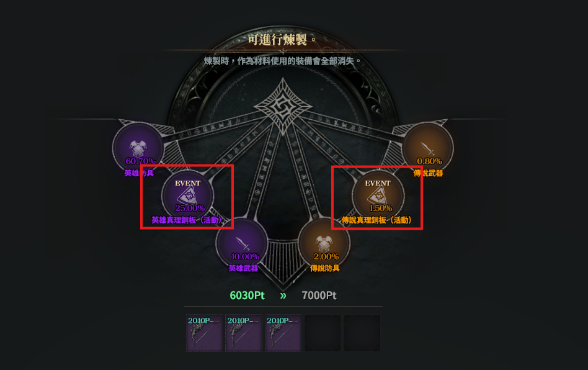This screenshot has width=588, height=370.
Task: Click the 6030Pt current points value
Action: pyautogui.click(x=247, y=296)
